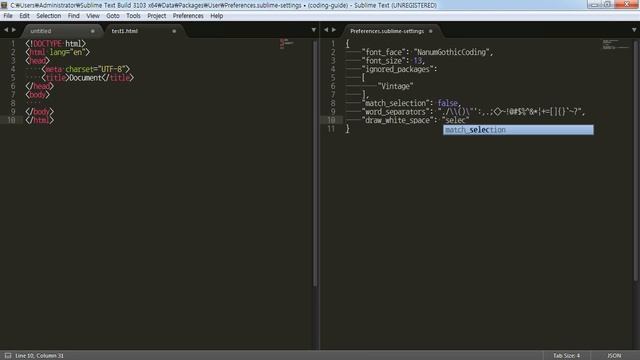The width and height of the screenshot is (640, 360).
Task: Open the Preferences menu
Action: pyautogui.click(x=188, y=16)
